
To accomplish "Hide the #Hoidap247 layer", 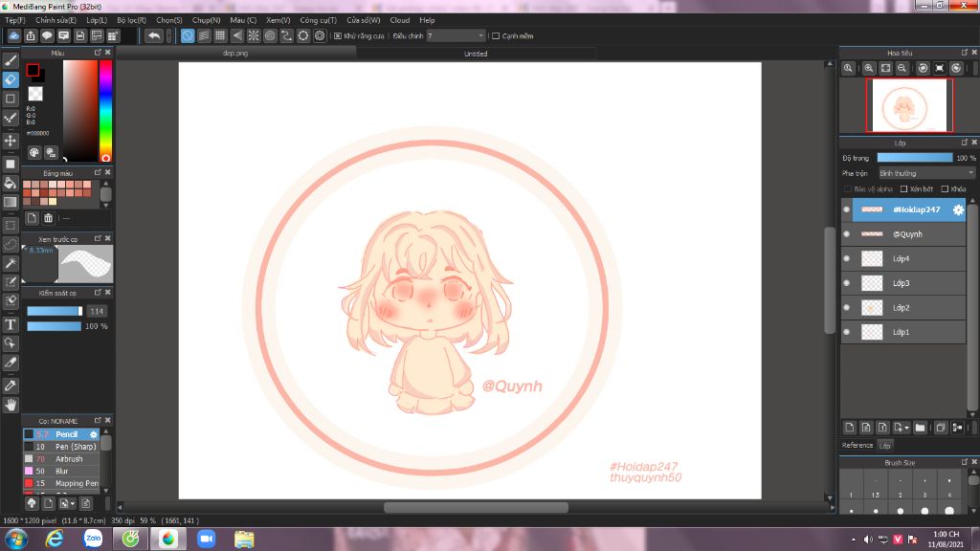I will [846, 209].
